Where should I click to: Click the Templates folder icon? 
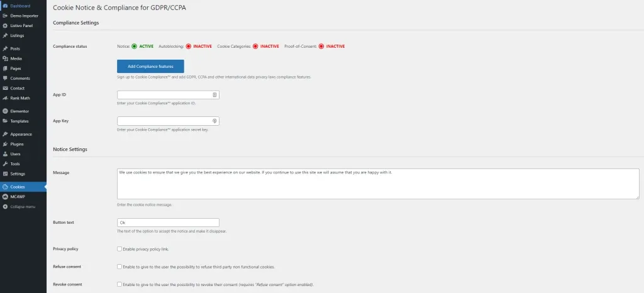(5, 121)
